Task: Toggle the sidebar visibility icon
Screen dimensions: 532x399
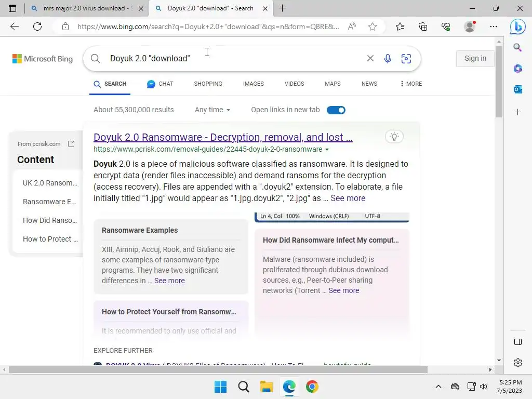Action: [x=518, y=342]
